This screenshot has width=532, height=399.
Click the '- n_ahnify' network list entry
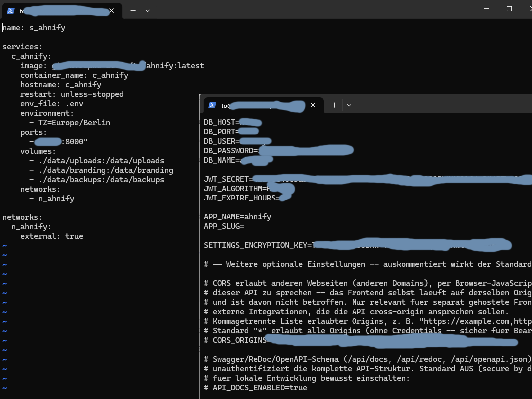click(52, 199)
